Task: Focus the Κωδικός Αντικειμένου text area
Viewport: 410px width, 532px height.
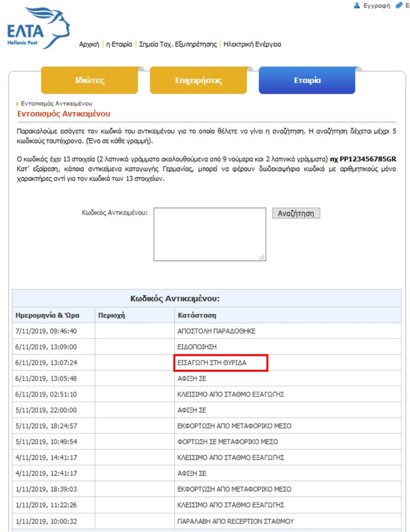Action: coord(210,234)
